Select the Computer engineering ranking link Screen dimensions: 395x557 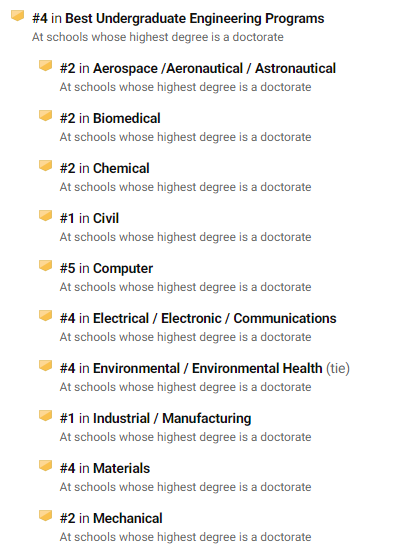tap(123, 269)
